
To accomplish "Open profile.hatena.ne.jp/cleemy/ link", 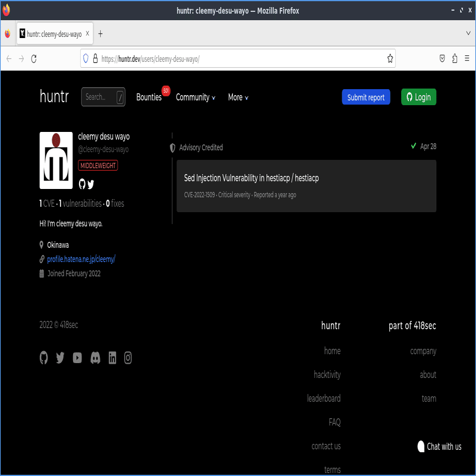I will [x=81, y=259].
